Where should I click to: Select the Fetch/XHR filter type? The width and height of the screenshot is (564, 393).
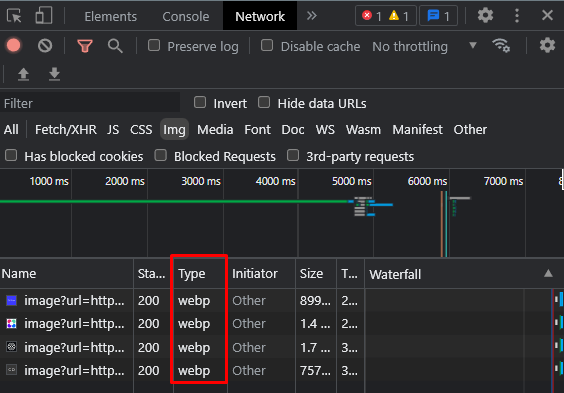click(x=65, y=129)
